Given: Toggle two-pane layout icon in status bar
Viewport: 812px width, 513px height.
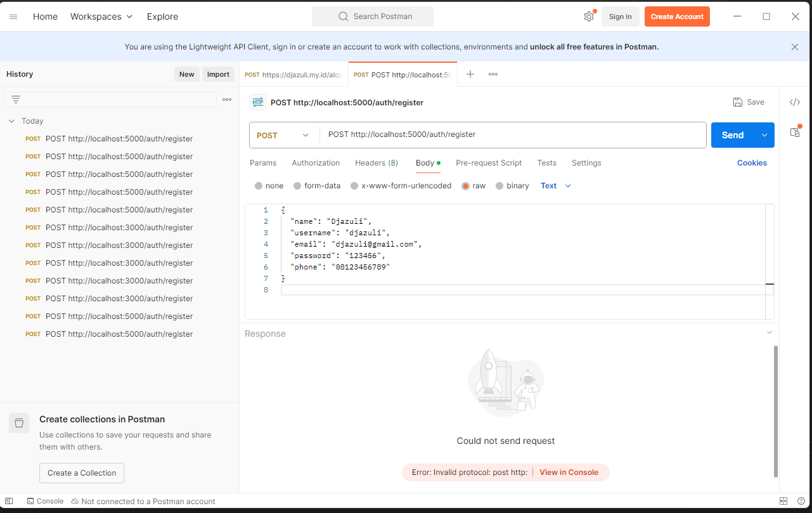Looking at the screenshot, I should [783, 501].
